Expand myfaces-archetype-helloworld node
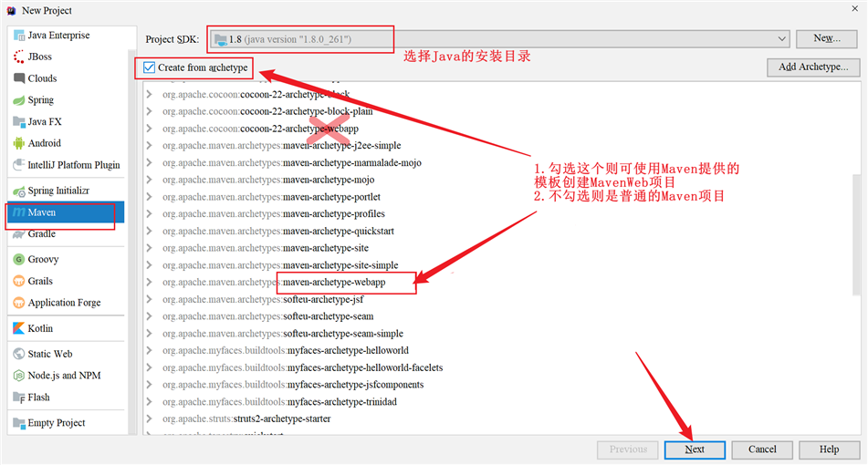Screen dimensions: 868x465 coord(149,350)
